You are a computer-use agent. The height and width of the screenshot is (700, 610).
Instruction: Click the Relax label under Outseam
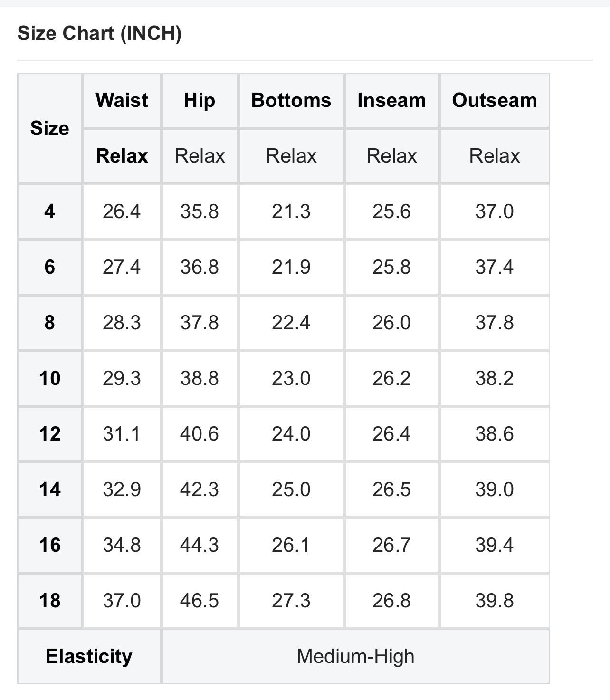point(494,156)
